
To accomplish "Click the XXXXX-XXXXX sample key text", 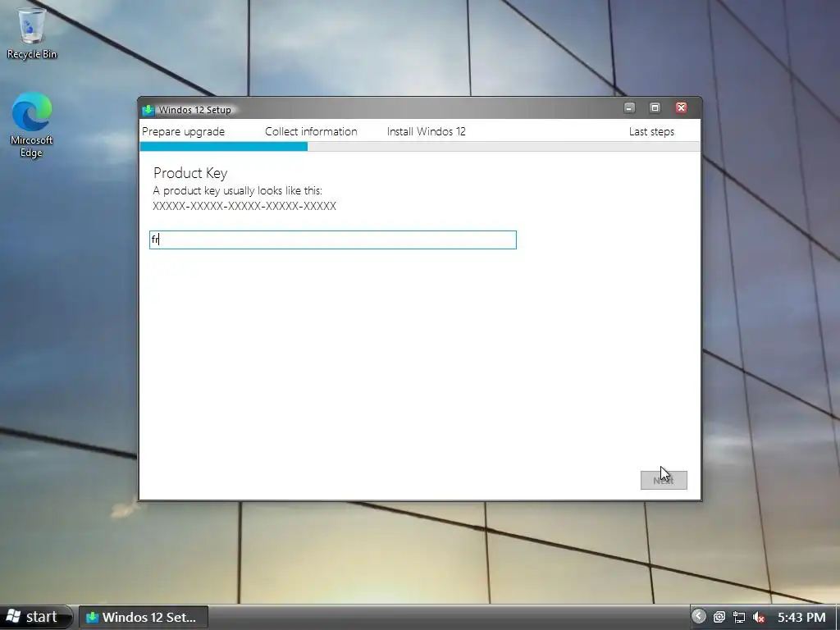I will pos(244,206).
